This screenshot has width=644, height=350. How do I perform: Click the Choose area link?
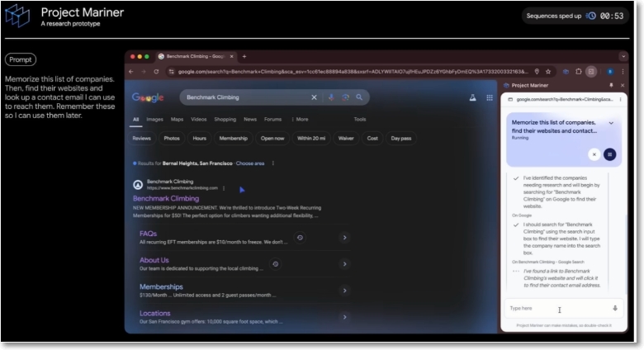click(250, 163)
